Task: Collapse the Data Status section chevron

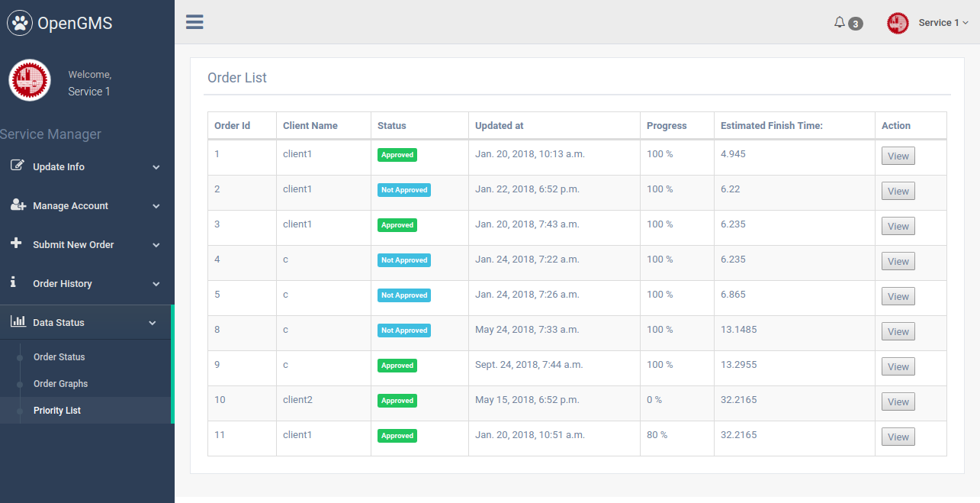Action: tap(153, 323)
